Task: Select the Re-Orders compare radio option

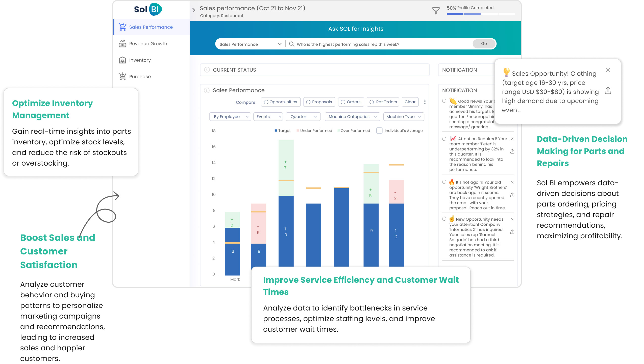Action: point(372,102)
